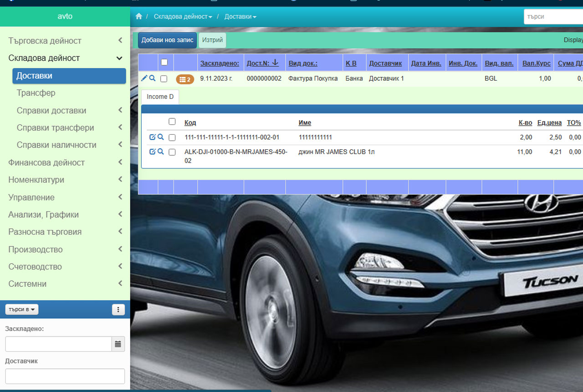Toggle the select-all checkbox in deliveries header
The image size is (583, 392).
point(164,62)
